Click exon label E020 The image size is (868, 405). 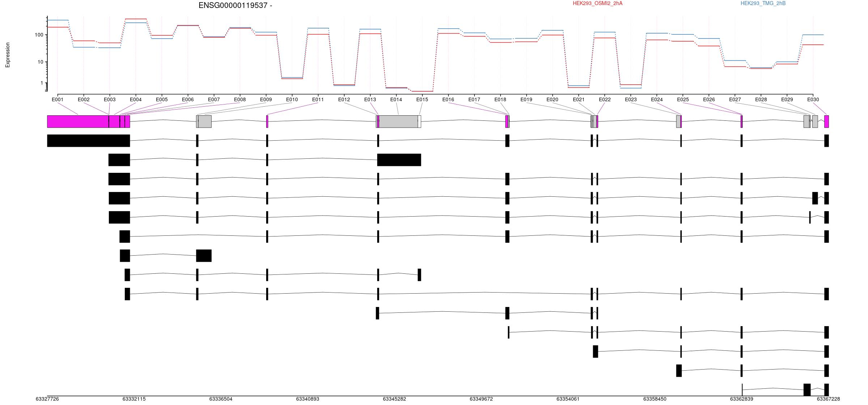coord(552,99)
